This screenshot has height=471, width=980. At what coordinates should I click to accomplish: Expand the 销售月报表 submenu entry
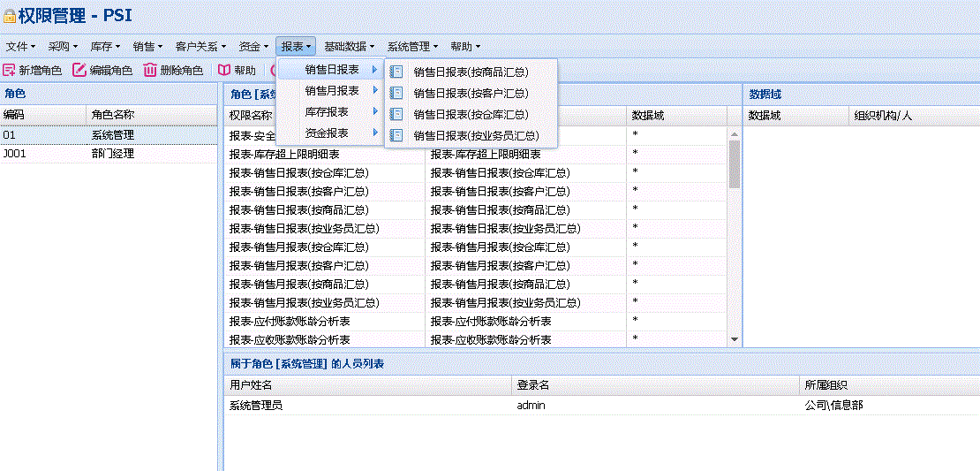pos(330,91)
